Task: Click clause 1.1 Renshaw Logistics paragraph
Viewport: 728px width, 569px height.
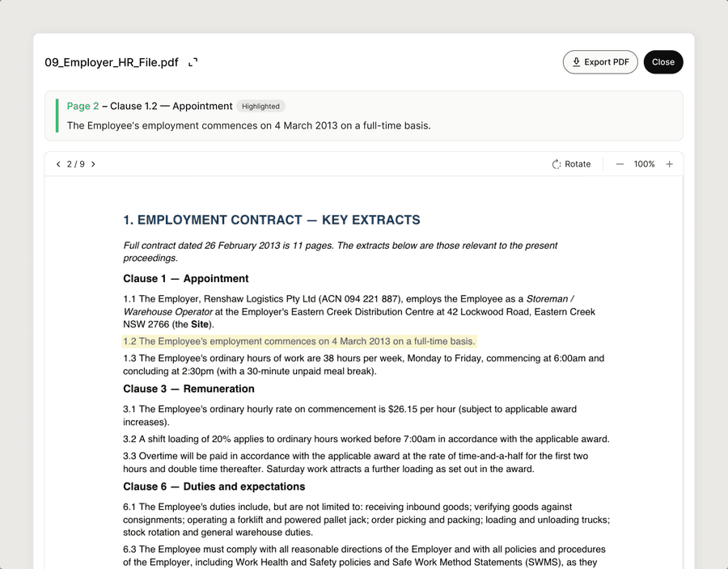Action: (359, 312)
